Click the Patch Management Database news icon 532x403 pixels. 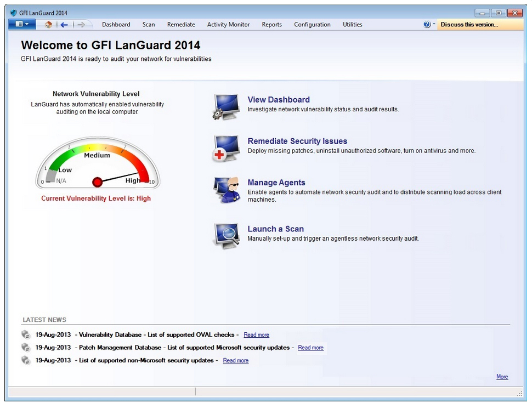26,348
